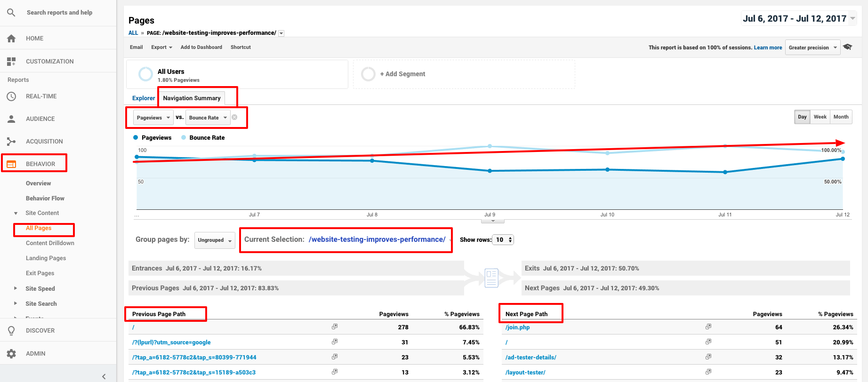
Task: Change the Show rows stepper value
Action: [503, 239]
